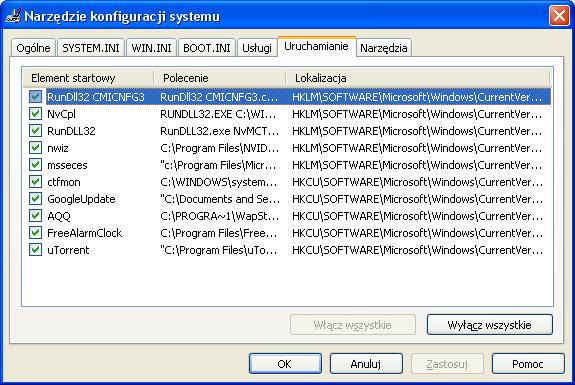
Task: Select the RunDLL32 item name
Action: point(71,131)
